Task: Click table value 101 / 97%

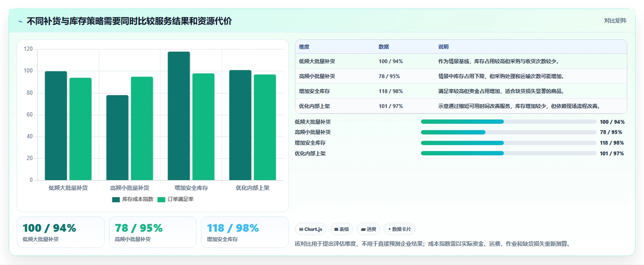Action: coord(391,106)
